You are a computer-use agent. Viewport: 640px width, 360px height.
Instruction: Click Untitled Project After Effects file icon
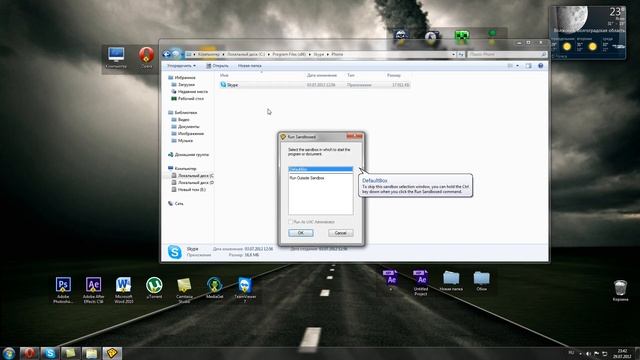(421, 282)
